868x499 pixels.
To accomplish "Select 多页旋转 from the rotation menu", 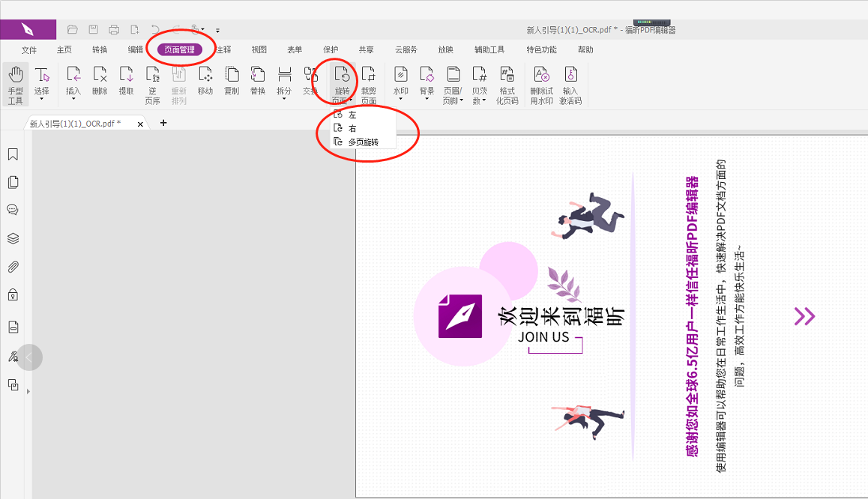I will tap(361, 144).
